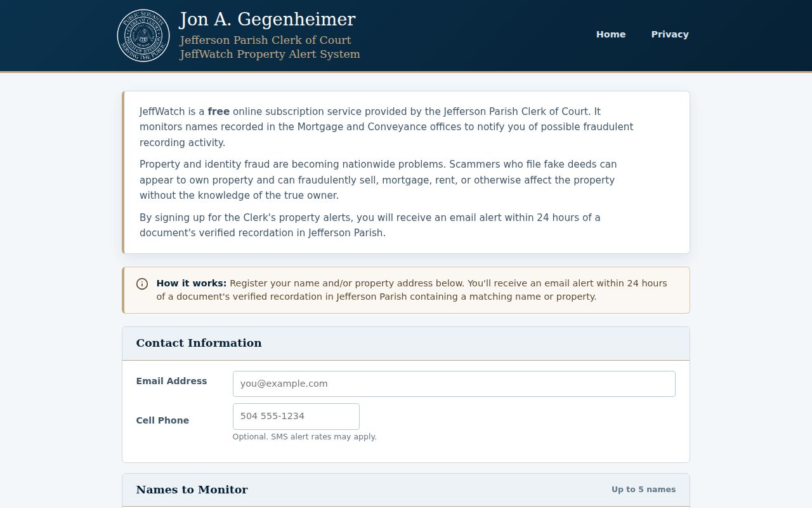Image resolution: width=812 pixels, height=508 pixels.
Task: Click the Contact Information section heading
Action: click(x=199, y=343)
